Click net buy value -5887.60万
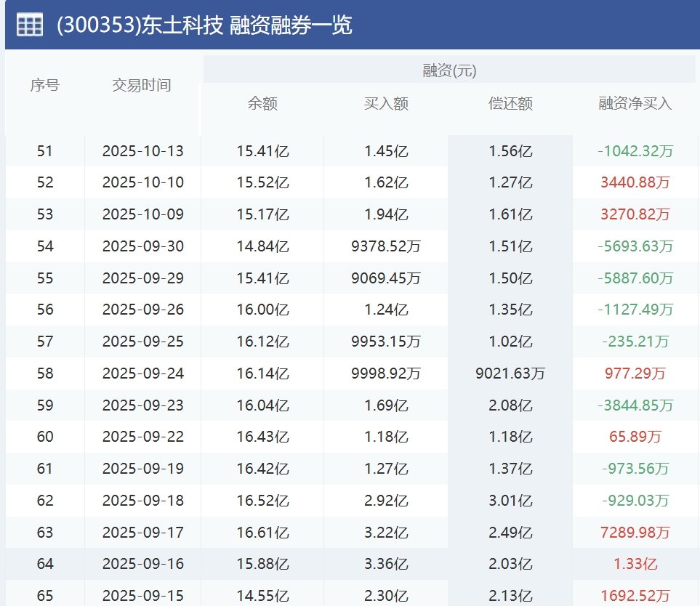Image resolution: width=700 pixels, height=606 pixels. [635, 278]
